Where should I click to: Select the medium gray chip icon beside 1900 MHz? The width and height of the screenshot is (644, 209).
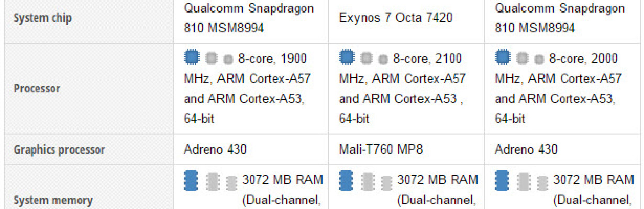coord(211,57)
